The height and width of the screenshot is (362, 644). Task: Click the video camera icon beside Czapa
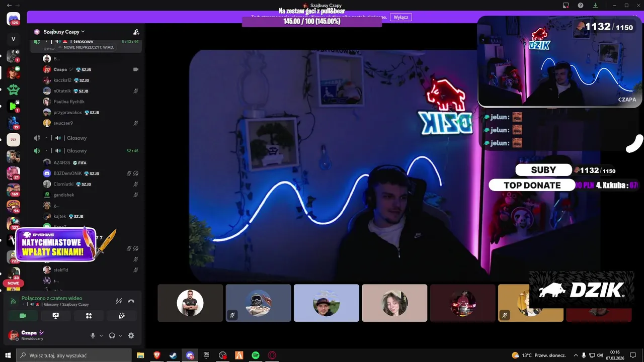(x=135, y=69)
